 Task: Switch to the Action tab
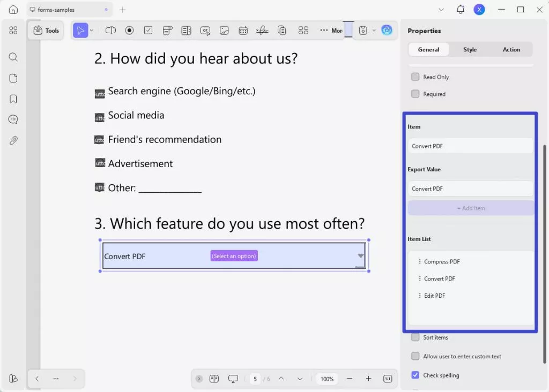point(511,49)
